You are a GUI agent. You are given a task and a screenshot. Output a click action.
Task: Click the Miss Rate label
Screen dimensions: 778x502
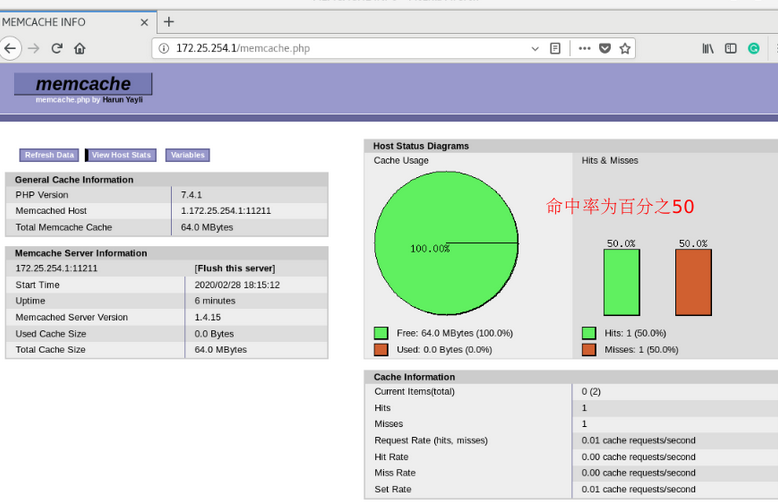395,473
